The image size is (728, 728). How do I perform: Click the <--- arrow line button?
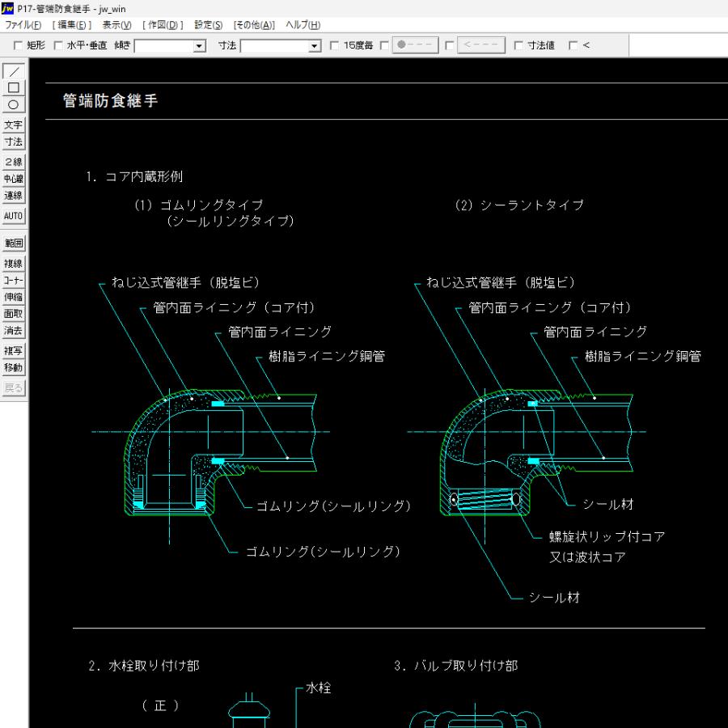tap(481, 45)
